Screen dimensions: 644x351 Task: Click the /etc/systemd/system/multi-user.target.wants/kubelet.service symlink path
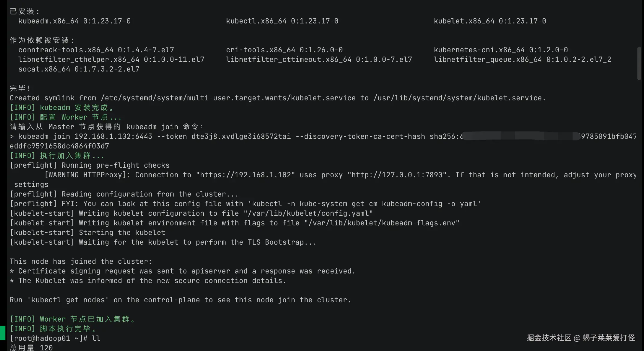(228, 98)
